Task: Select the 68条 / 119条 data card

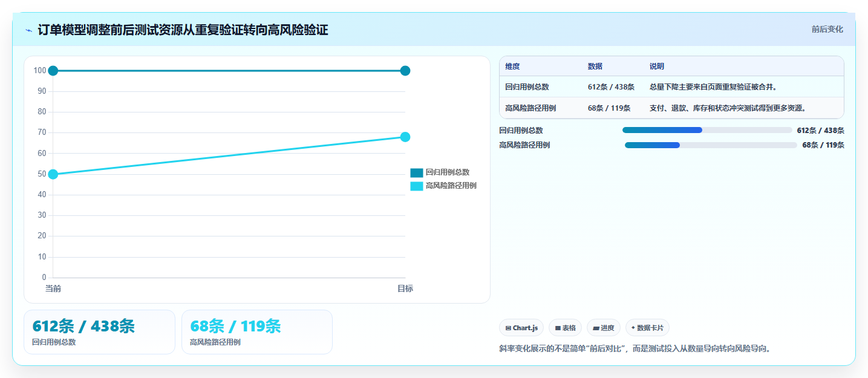Action: pos(257,332)
